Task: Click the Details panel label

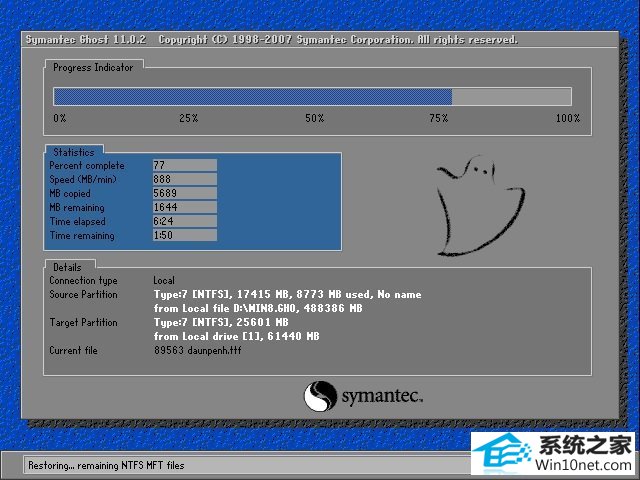Action: pyautogui.click(x=68, y=267)
